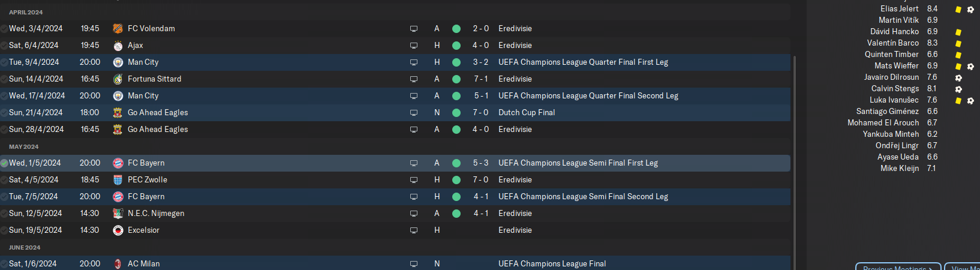Click the JUNE 2024 month header
The width and height of the screenshot is (980, 270).
[x=25, y=248]
